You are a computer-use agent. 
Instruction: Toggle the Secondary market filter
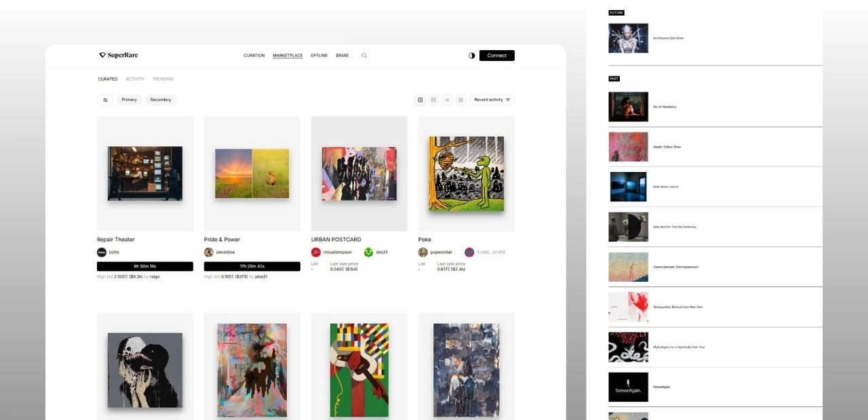point(161,100)
